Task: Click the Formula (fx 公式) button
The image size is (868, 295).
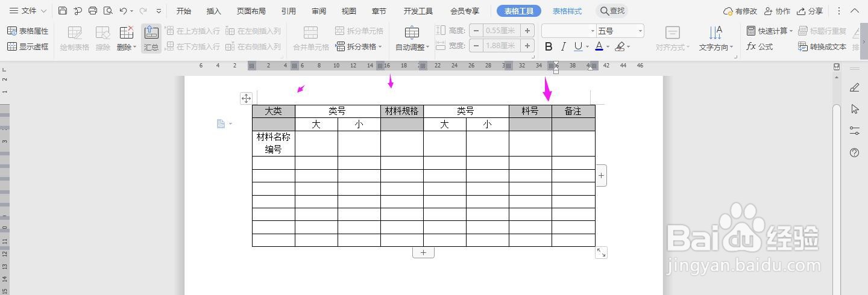Action: (759, 46)
